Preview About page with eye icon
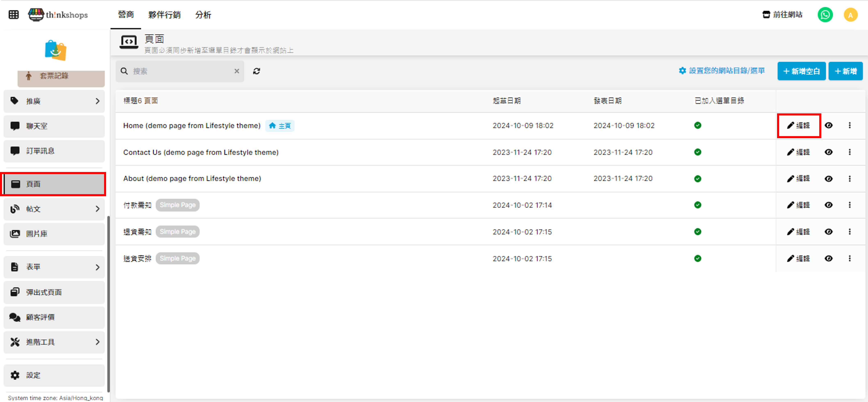 [828, 179]
